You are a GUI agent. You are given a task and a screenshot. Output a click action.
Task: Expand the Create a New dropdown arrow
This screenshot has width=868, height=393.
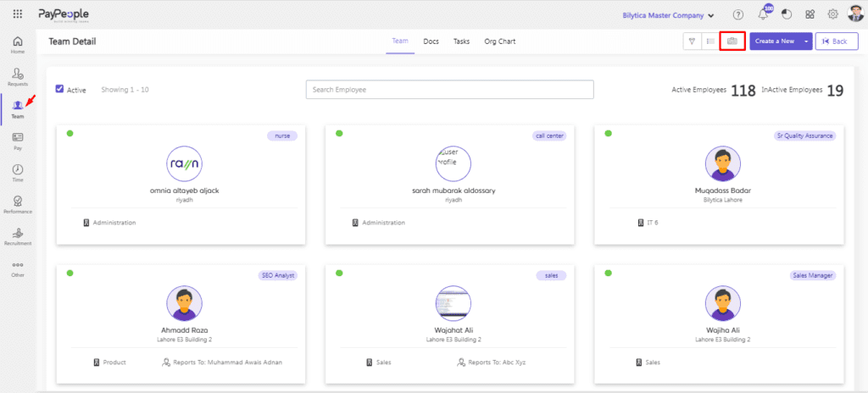click(x=806, y=42)
